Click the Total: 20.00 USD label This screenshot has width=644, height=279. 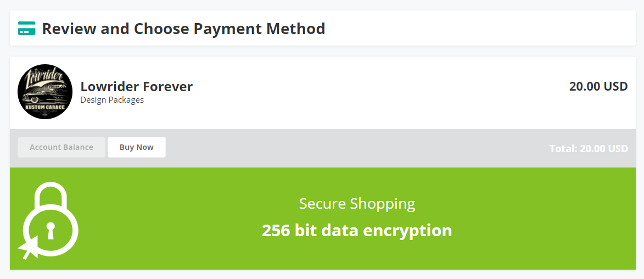tap(588, 148)
